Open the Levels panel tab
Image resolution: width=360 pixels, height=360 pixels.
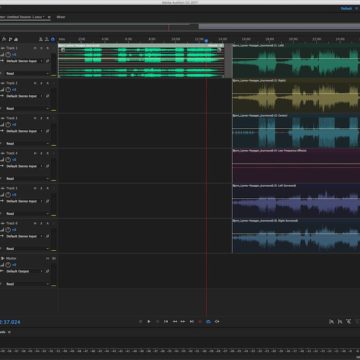tap(3, 332)
